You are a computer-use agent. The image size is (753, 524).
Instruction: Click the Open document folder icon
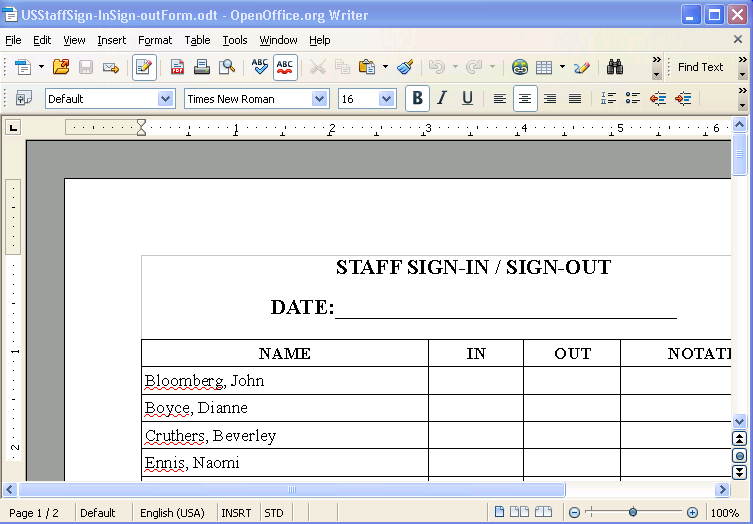click(x=61, y=67)
